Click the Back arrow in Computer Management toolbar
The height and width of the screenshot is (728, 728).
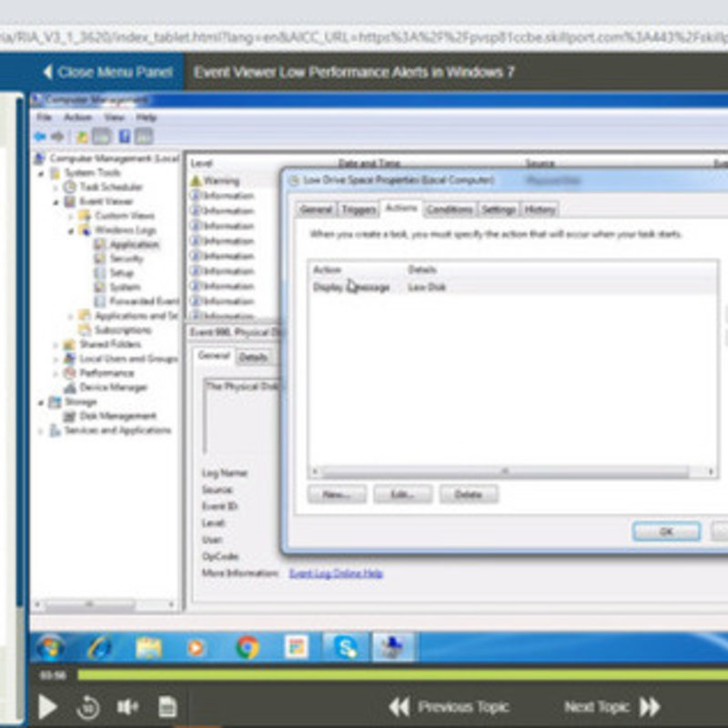[40, 136]
